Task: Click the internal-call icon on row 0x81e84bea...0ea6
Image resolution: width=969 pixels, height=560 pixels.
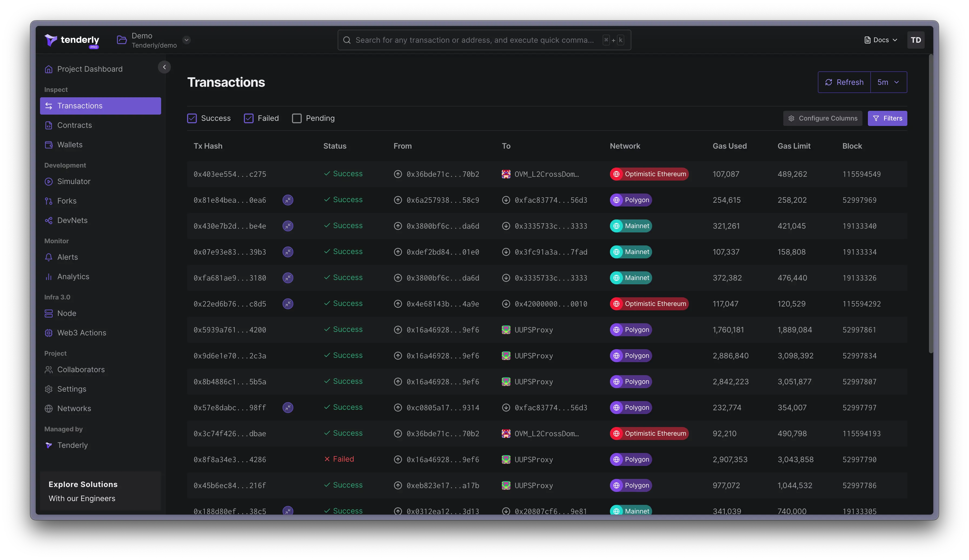Action: click(x=288, y=200)
